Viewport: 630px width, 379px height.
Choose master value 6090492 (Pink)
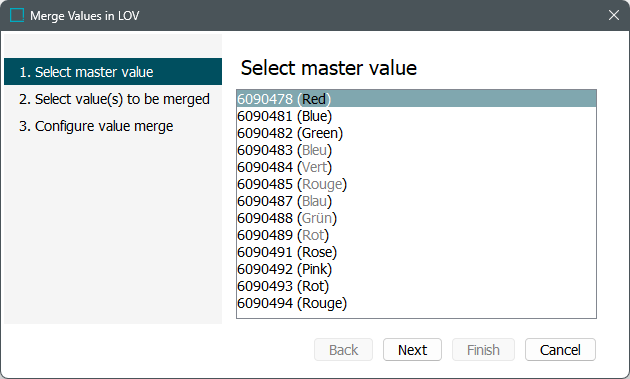pyautogui.click(x=416, y=269)
